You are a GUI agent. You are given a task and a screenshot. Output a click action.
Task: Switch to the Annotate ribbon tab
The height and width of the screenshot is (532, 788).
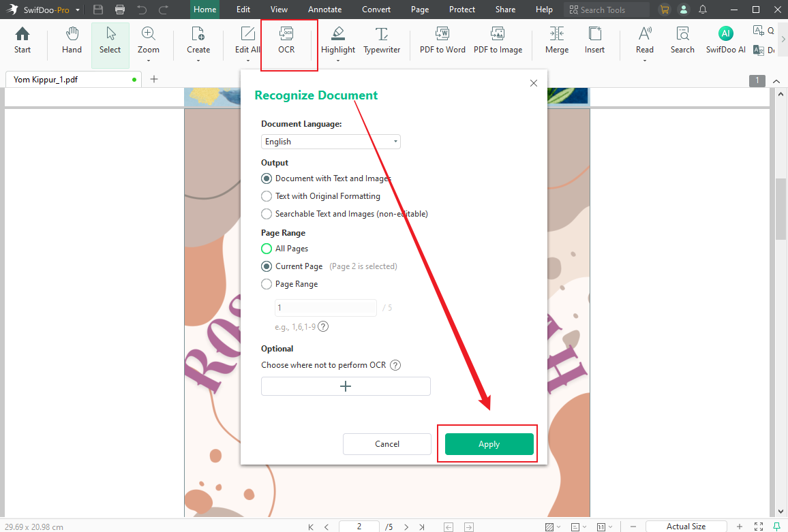pos(324,9)
